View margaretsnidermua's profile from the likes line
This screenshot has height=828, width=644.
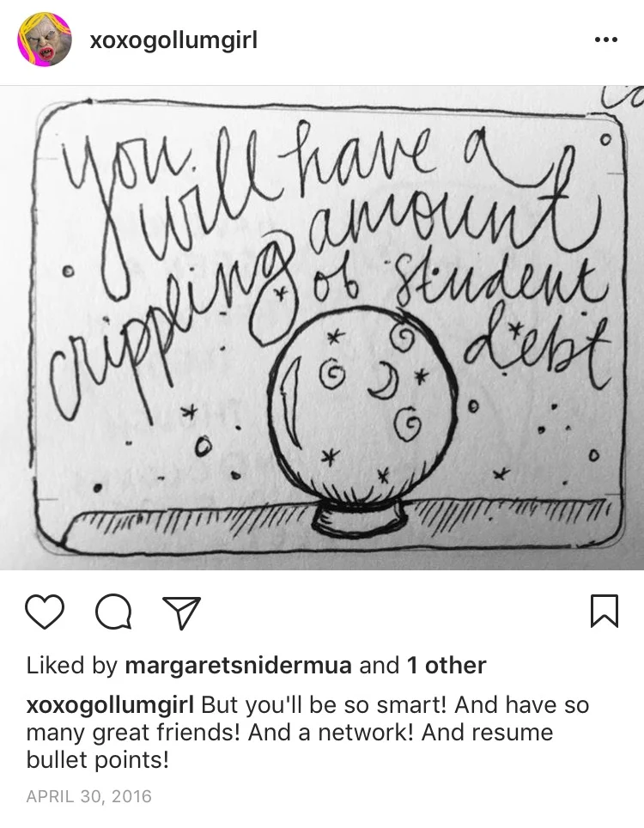click(238, 666)
